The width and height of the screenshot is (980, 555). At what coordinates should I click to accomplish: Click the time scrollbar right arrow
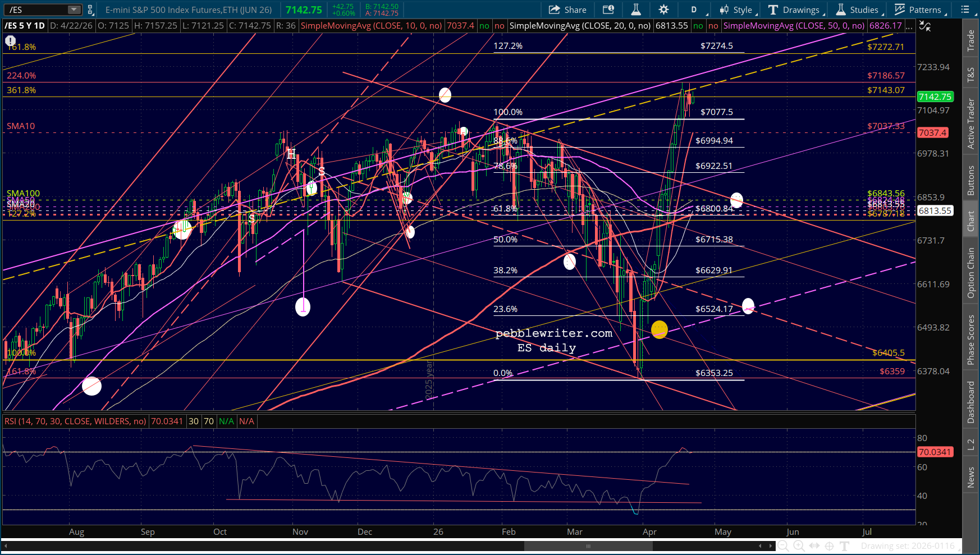pos(770,546)
